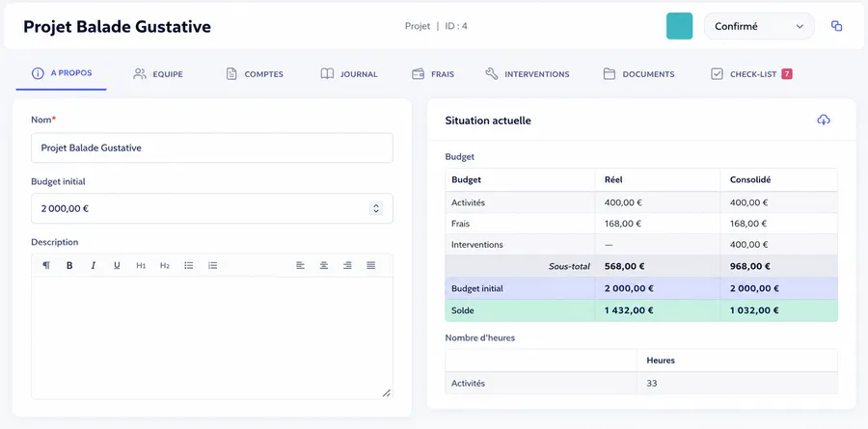Justify description text
Image resolution: width=868 pixels, height=429 pixels.
coord(371,266)
